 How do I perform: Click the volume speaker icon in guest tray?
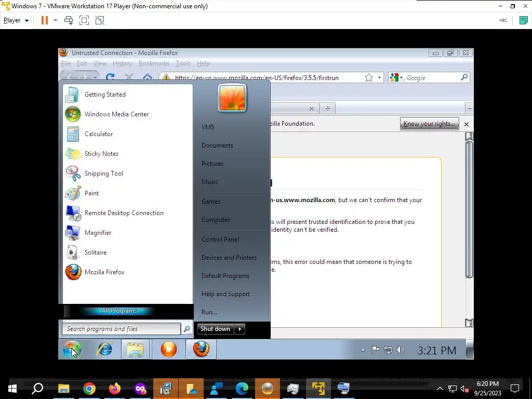[401, 350]
